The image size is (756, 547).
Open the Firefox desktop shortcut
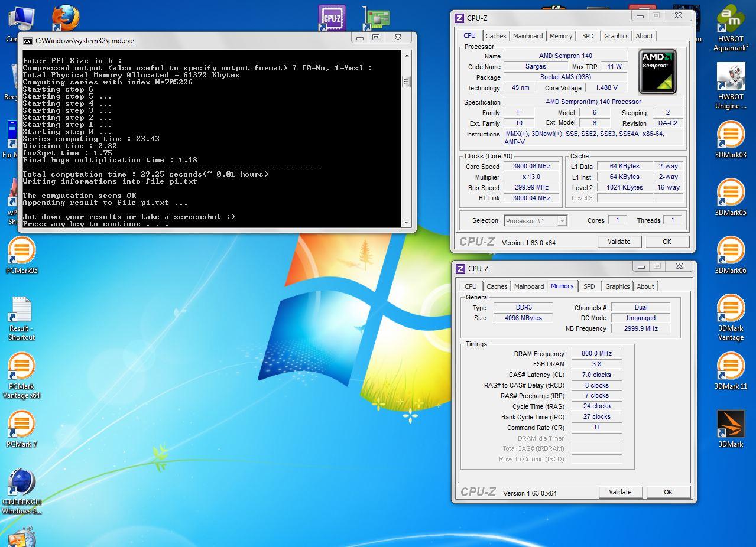(x=65, y=18)
